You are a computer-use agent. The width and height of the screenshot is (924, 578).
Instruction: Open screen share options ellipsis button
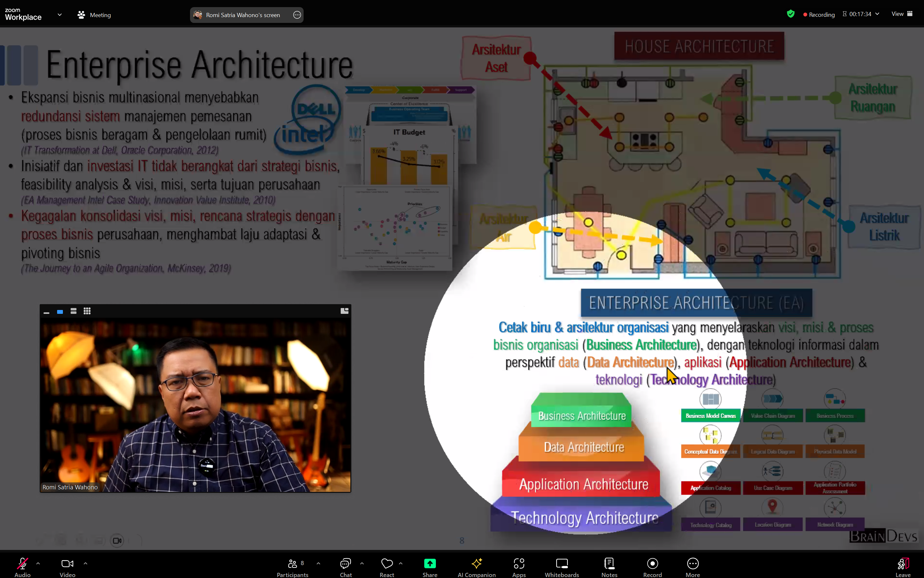click(x=297, y=15)
